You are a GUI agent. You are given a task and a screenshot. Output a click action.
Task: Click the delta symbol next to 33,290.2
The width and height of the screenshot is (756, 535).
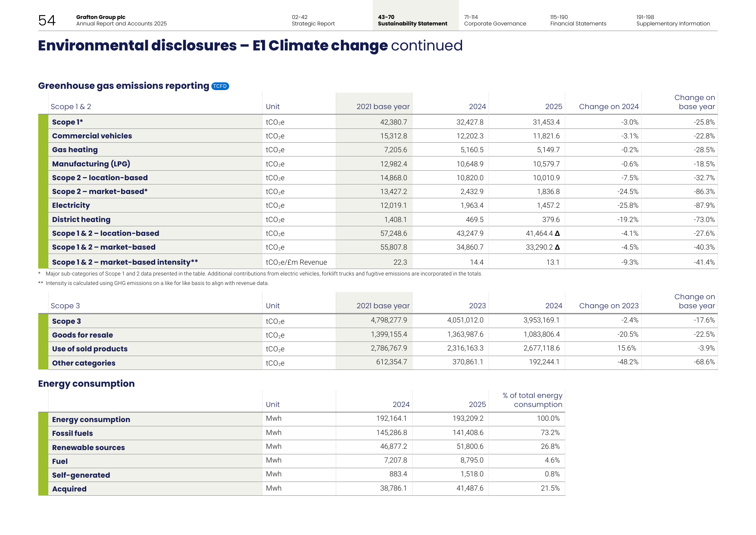pos(557,247)
